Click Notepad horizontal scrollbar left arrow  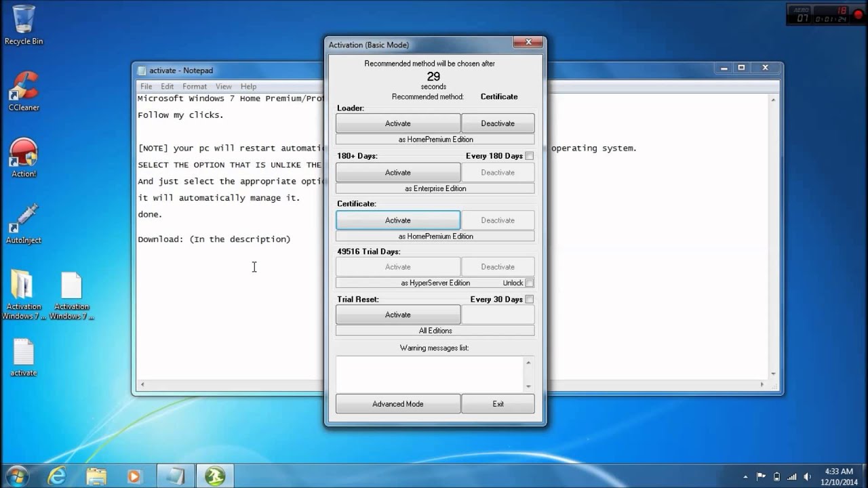coord(142,385)
